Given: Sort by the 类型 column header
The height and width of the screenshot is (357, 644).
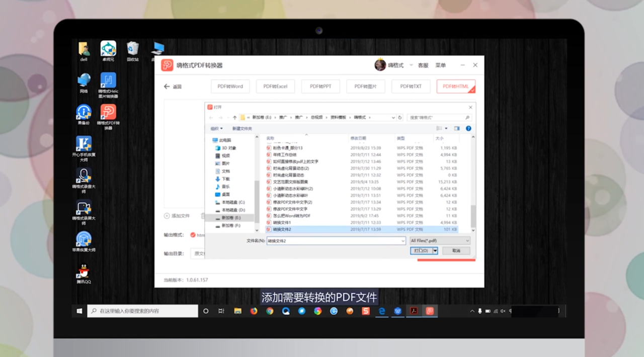Looking at the screenshot, I should point(400,138).
